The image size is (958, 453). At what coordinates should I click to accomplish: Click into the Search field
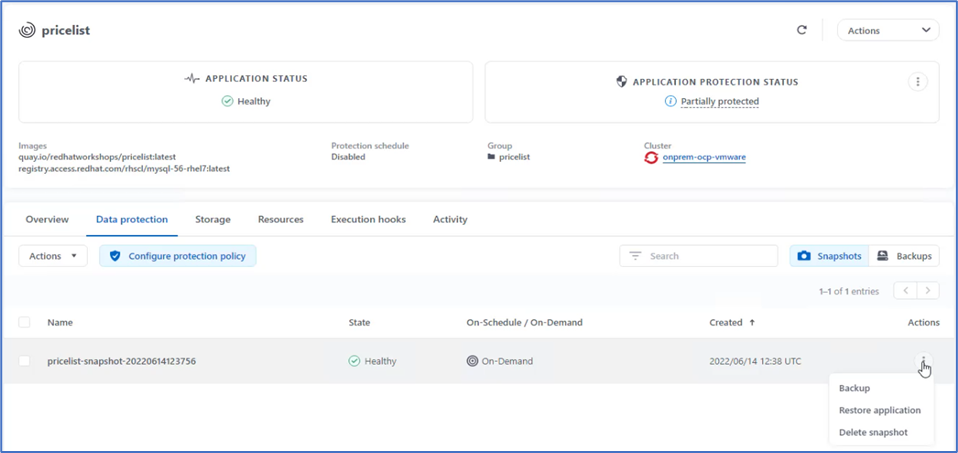coord(709,256)
